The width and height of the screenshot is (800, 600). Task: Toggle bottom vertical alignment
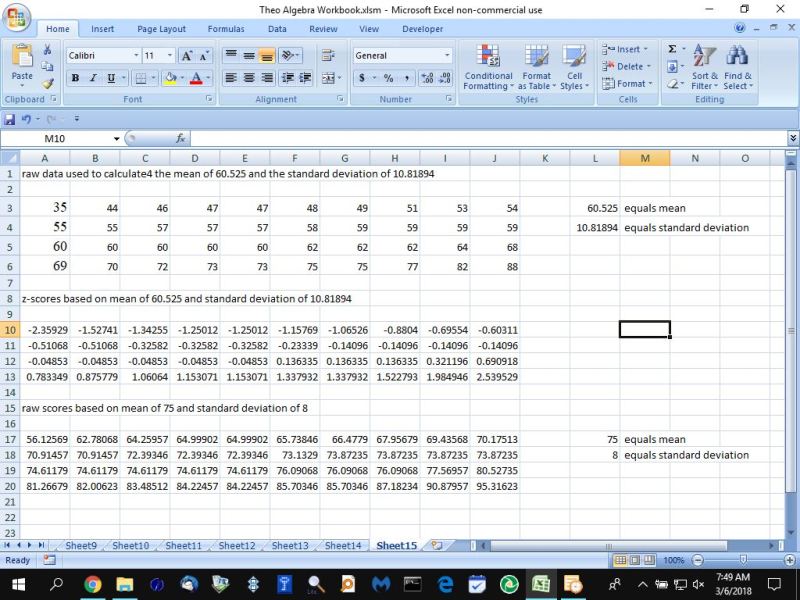266,55
